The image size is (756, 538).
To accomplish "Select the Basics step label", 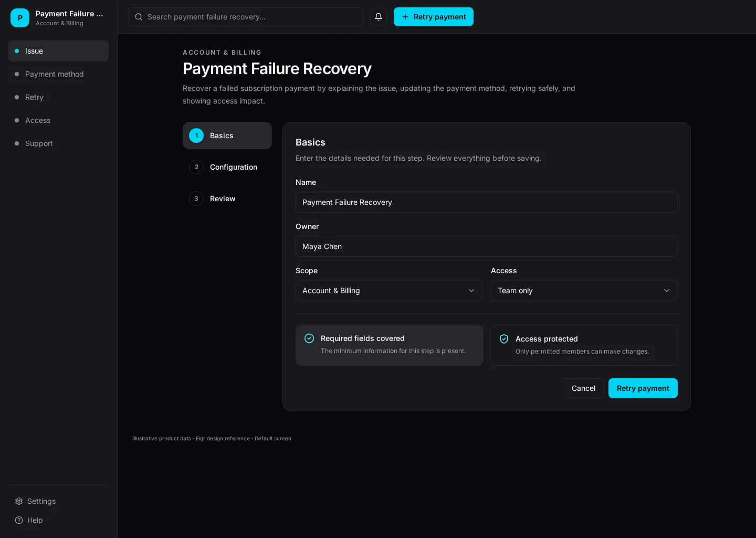I will (222, 136).
